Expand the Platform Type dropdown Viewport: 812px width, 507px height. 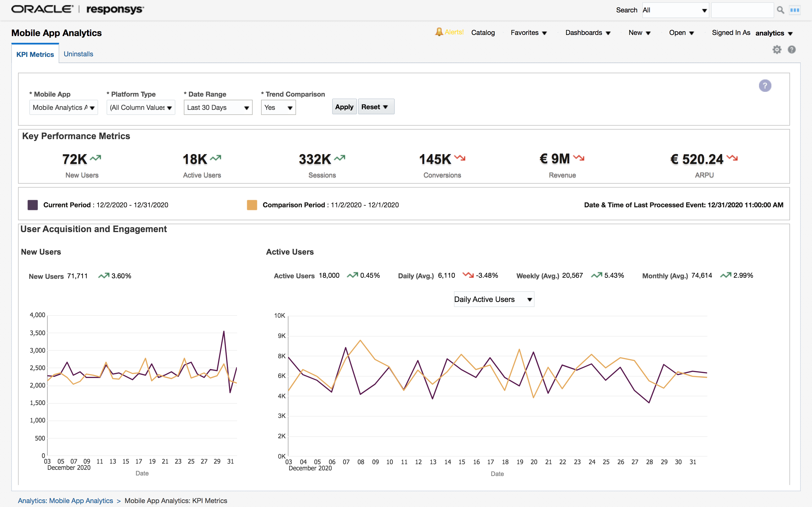141,107
